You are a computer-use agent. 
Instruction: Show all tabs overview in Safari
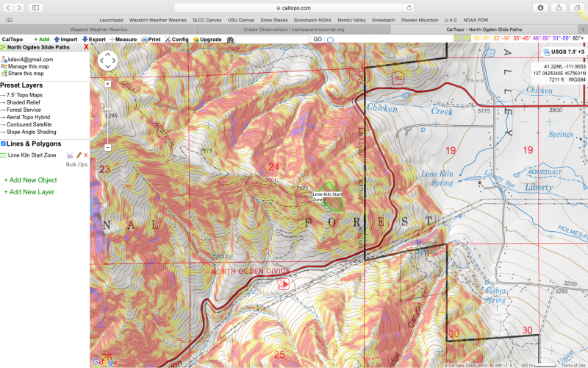pos(577,7)
